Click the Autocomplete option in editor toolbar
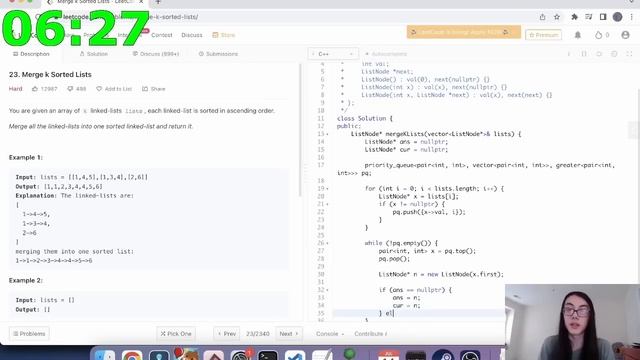Screen dimensions: 640x360 coord(386,54)
